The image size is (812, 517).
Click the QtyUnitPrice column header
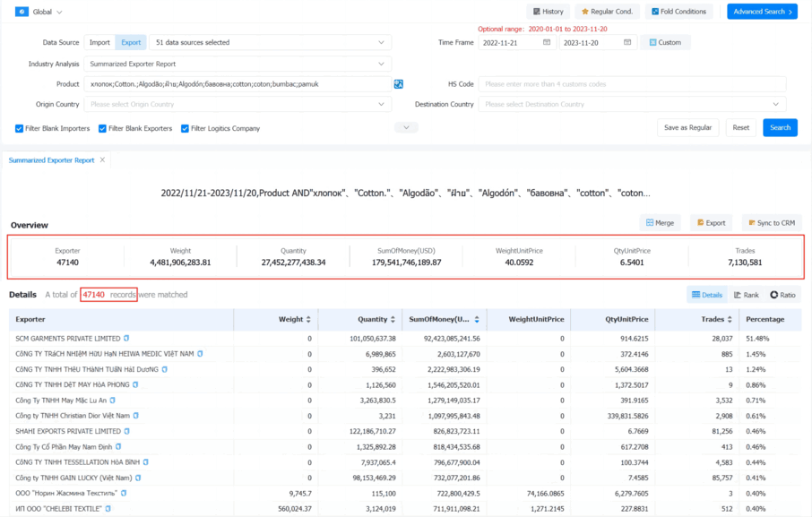(x=626, y=319)
